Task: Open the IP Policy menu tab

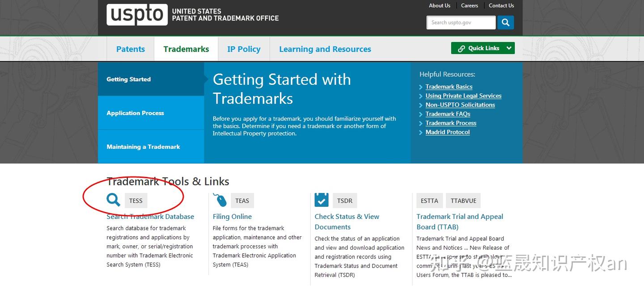Action: [244, 49]
